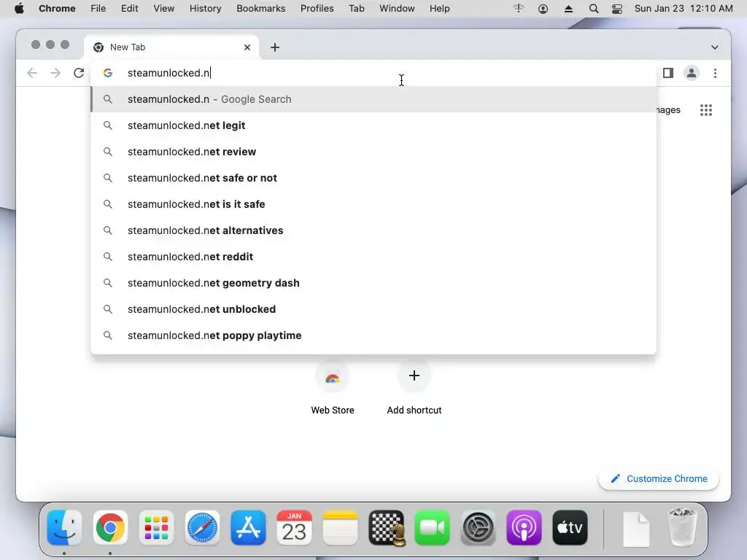The image size is (747, 560).
Task: Open Safari from the dock
Action: [x=202, y=528]
